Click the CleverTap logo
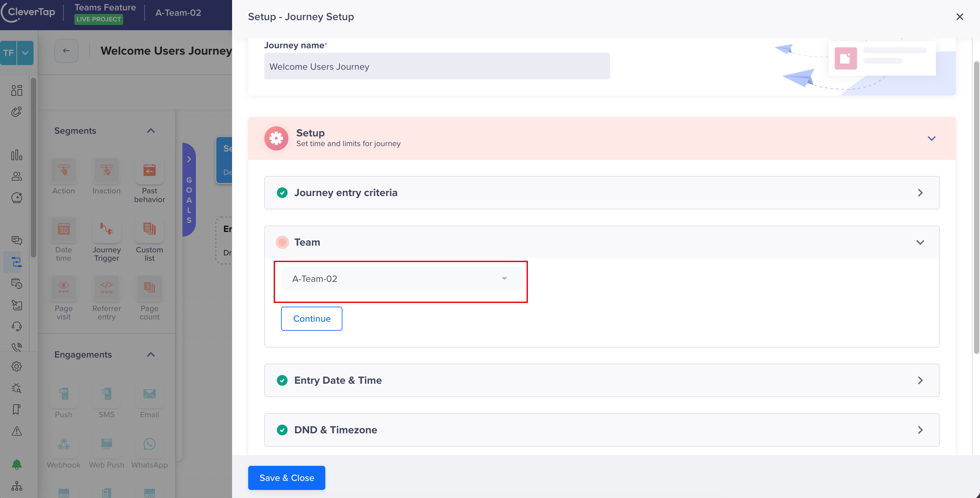 [28, 12]
